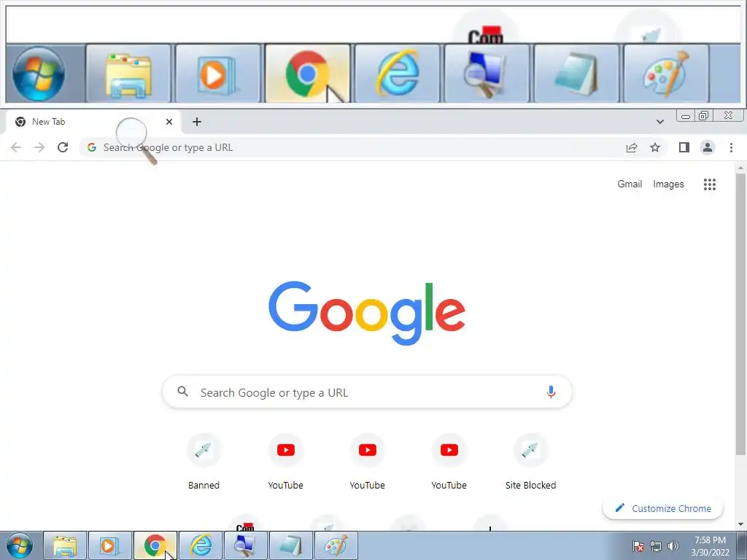
Task: Open the YouTube shortcut next to Site Blocked
Action: tap(449, 462)
